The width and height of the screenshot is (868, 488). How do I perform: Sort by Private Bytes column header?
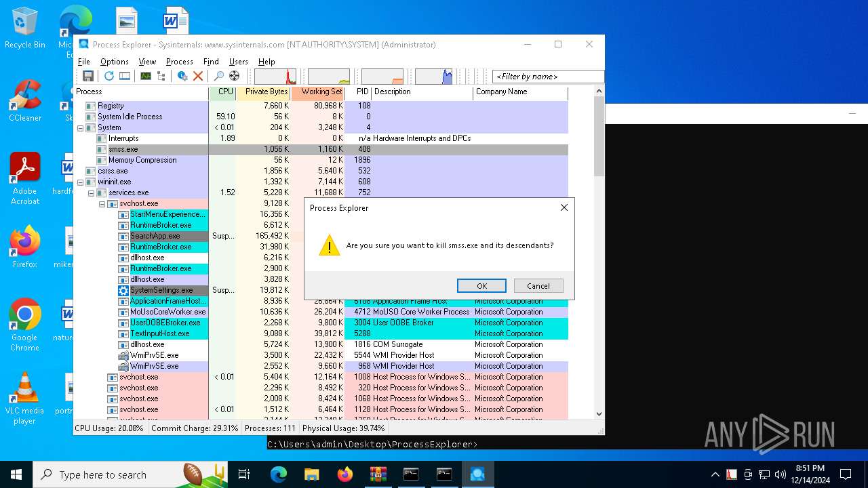[263, 92]
